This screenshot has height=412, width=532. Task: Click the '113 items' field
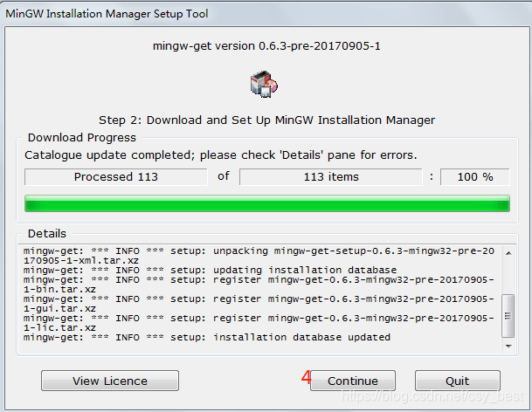[x=331, y=176]
